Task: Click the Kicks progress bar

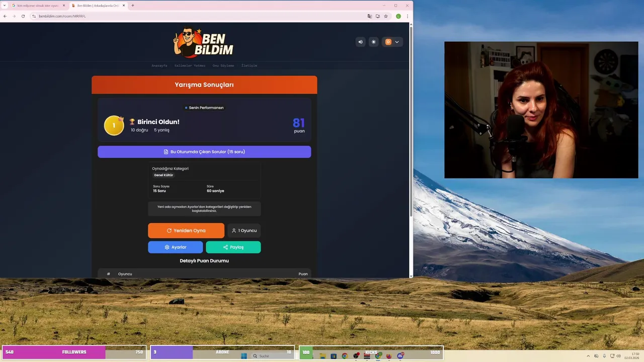Action: pyautogui.click(x=371, y=352)
